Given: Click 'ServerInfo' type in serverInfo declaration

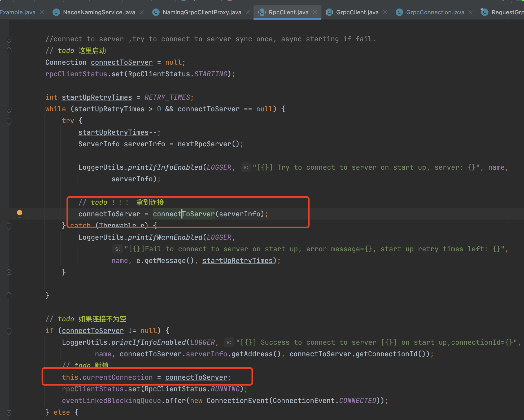Looking at the screenshot, I should (x=99, y=144).
